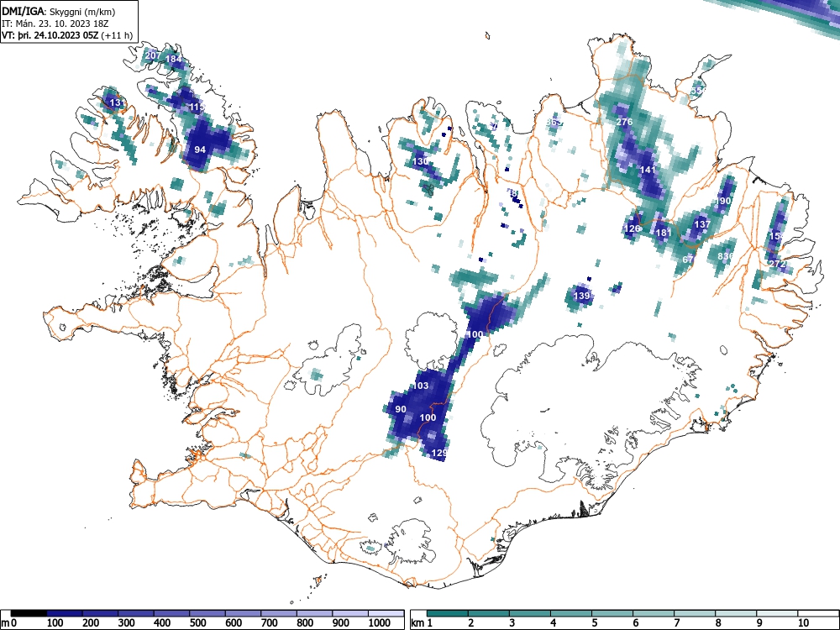
Task: Click the 'DMI/IGA: Skyggni (m/km)' title text
Action: tap(59, 11)
